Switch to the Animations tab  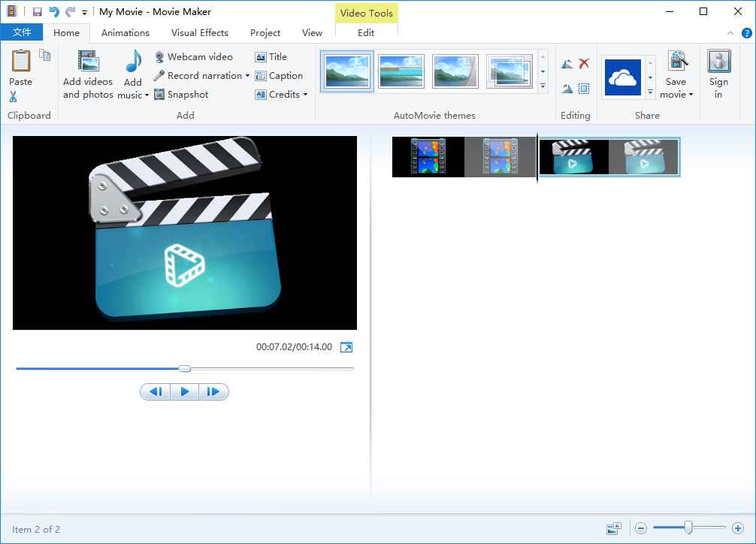(x=125, y=32)
